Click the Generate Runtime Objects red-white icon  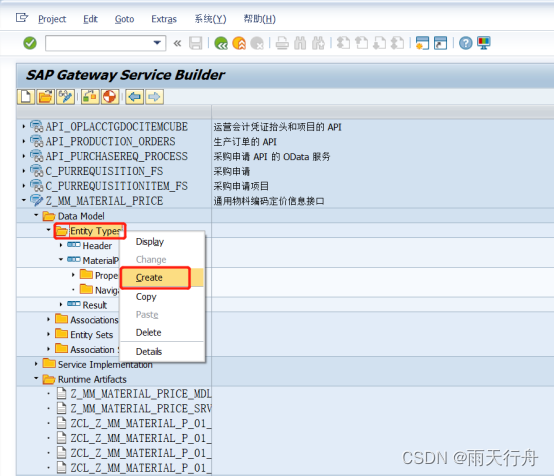coord(110,96)
